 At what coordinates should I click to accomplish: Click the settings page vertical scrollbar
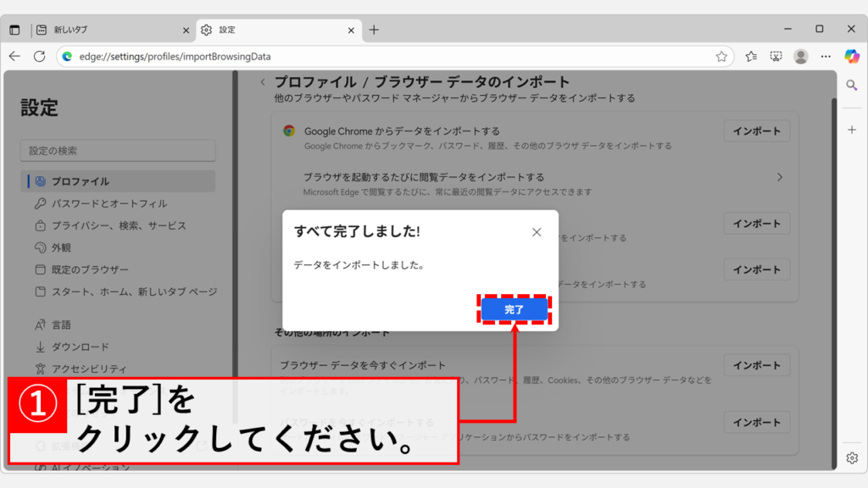(834, 282)
